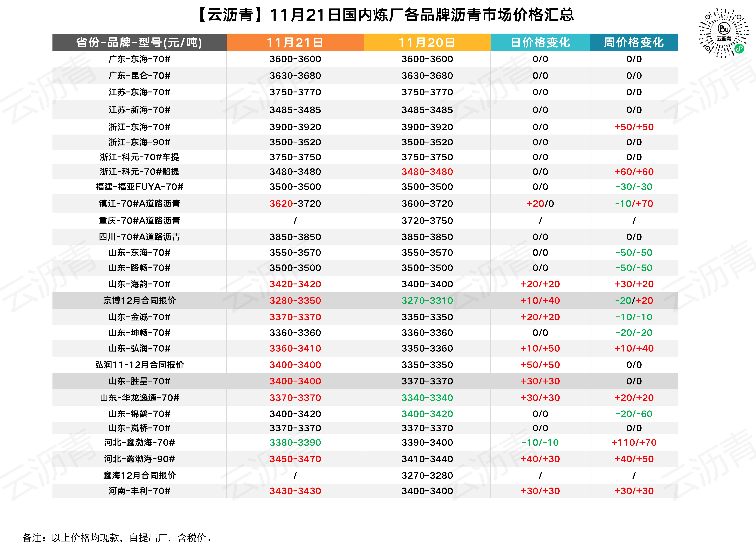756x551 pixels.
Task: Click the green 3380-3390 price for 河北-鑫渤海-70#
Action: coord(295,443)
